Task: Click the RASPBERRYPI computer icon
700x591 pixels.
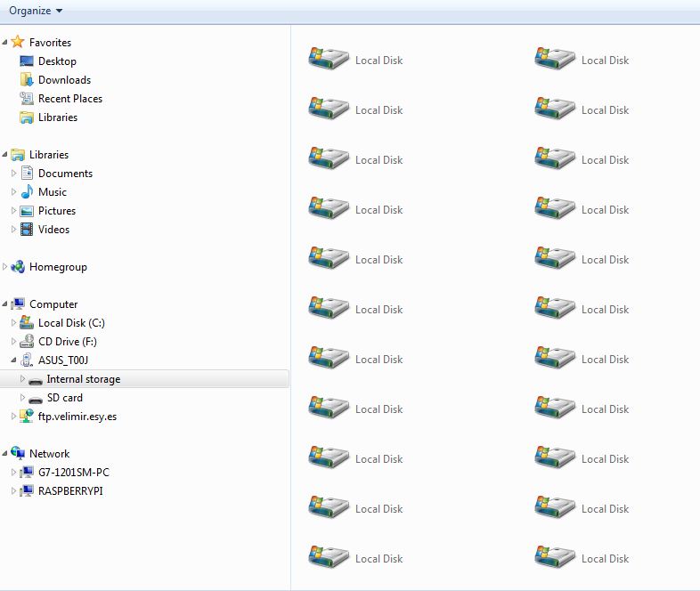Action: 27,490
